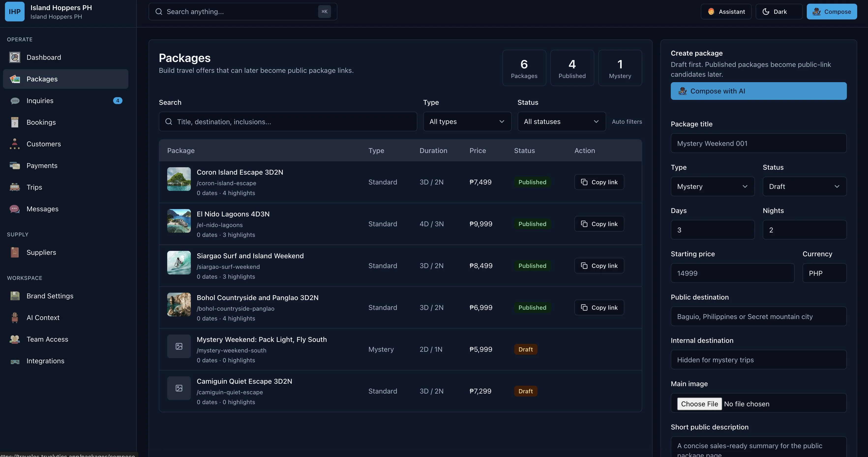Image resolution: width=868 pixels, height=457 pixels.
Task: Click the Payments cards icon
Action: (15, 166)
